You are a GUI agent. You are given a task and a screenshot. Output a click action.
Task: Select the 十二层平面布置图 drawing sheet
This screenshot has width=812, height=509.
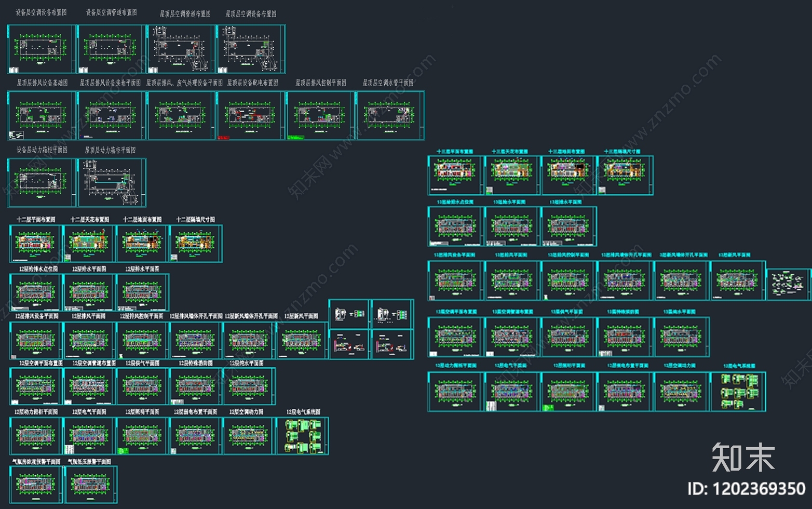[x=36, y=244]
